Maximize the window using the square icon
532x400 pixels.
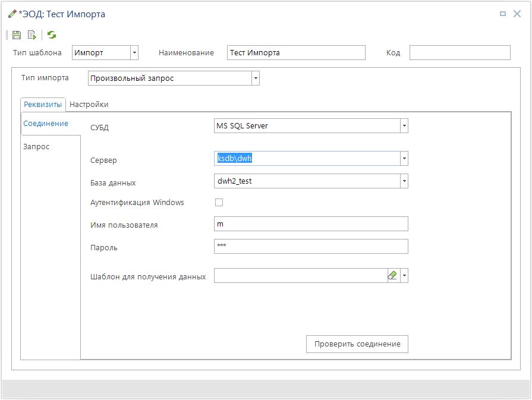[502, 14]
